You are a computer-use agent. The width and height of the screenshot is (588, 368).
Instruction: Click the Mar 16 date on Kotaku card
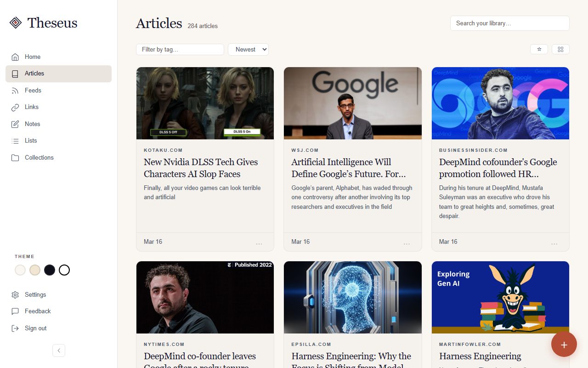153,242
